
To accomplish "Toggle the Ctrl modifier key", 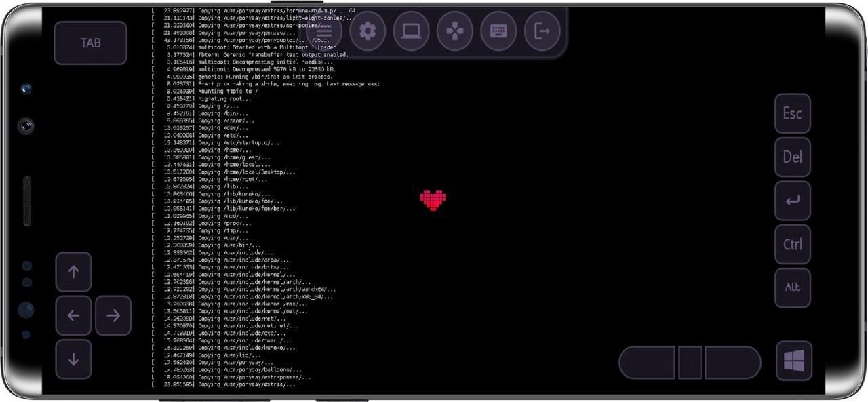I will coord(792,244).
